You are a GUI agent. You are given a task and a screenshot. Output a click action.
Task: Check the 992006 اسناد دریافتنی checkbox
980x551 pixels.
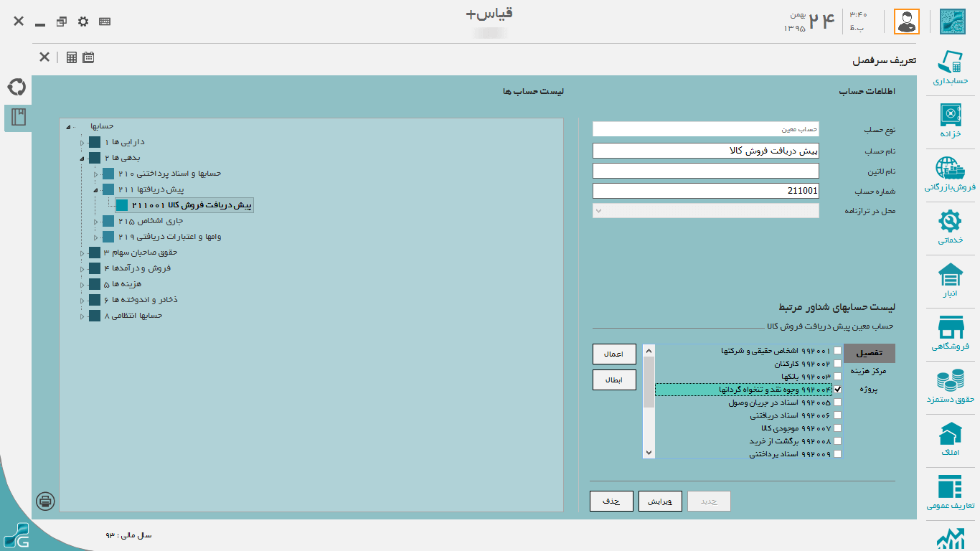point(837,415)
